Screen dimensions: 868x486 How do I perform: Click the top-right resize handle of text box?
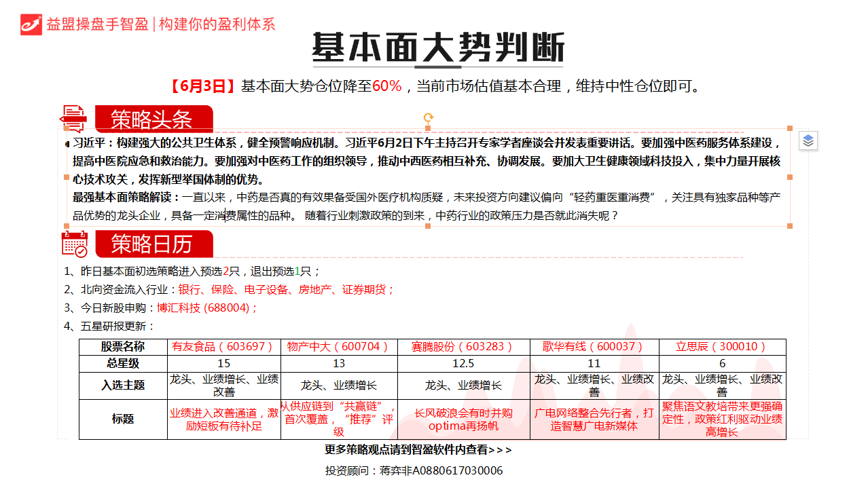(x=790, y=128)
